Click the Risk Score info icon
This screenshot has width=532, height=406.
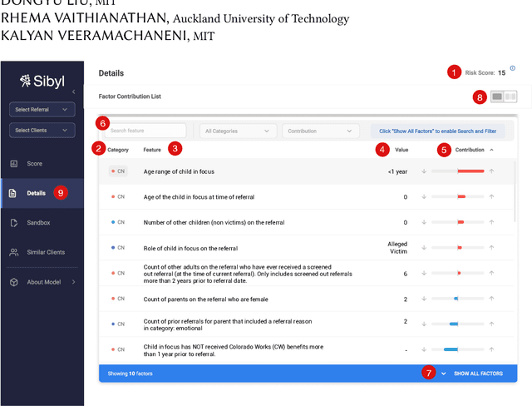[512, 68]
